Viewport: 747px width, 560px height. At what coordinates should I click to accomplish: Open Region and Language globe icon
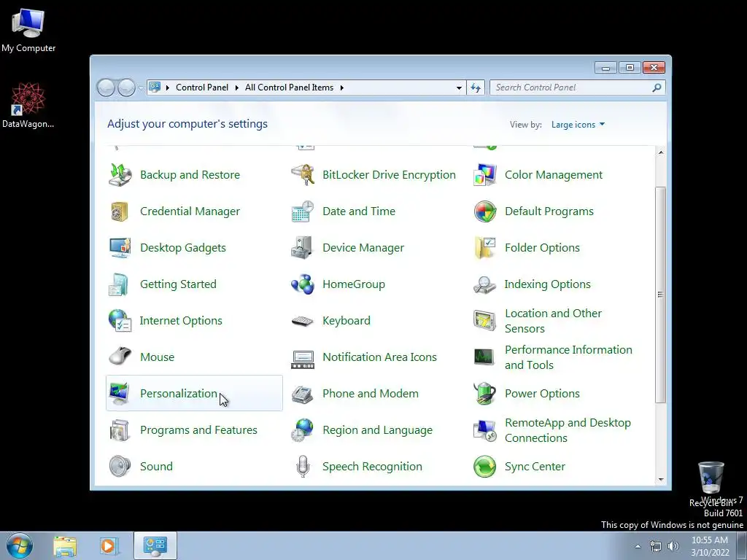[303, 430]
